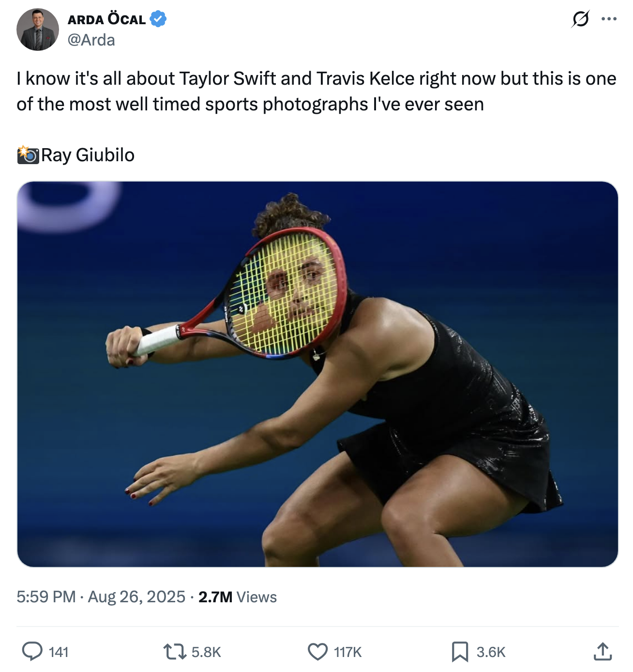
Task: Click the 3.6K bookmarks count
Action: [x=491, y=652]
